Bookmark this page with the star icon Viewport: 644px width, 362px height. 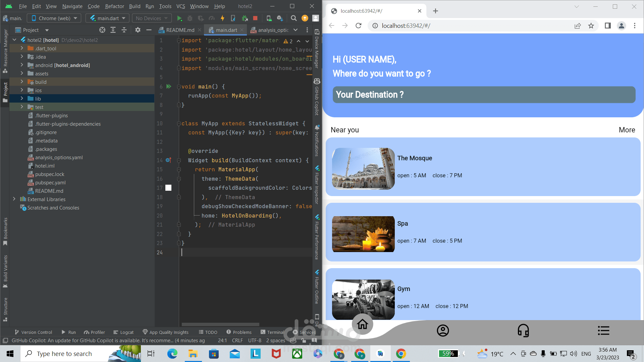[x=591, y=25]
